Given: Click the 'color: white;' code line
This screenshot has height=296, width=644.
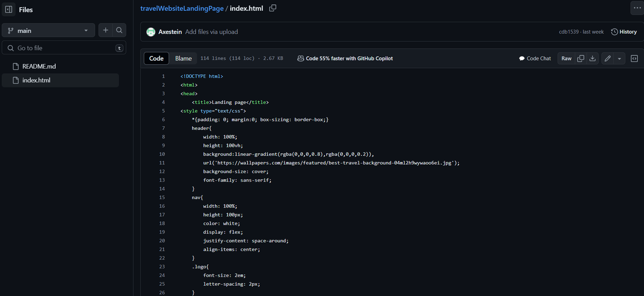Looking at the screenshot, I should (222, 223).
